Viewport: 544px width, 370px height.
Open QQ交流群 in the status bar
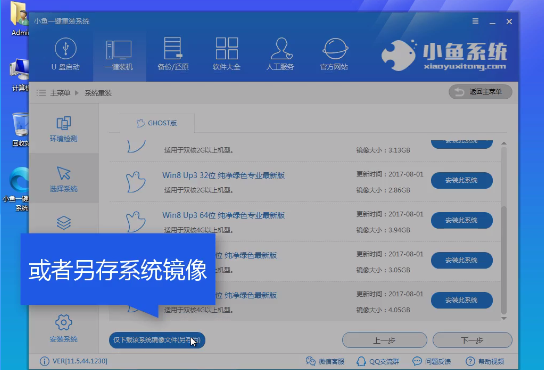(378, 361)
